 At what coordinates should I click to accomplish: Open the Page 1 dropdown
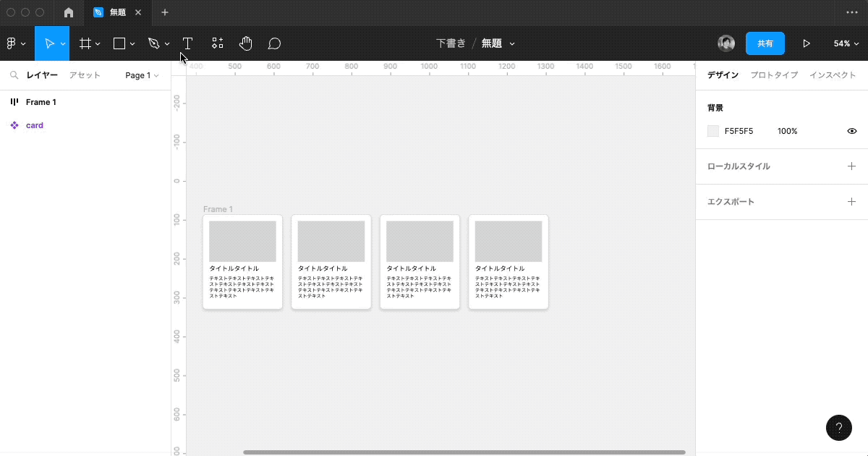click(x=142, y=75)
